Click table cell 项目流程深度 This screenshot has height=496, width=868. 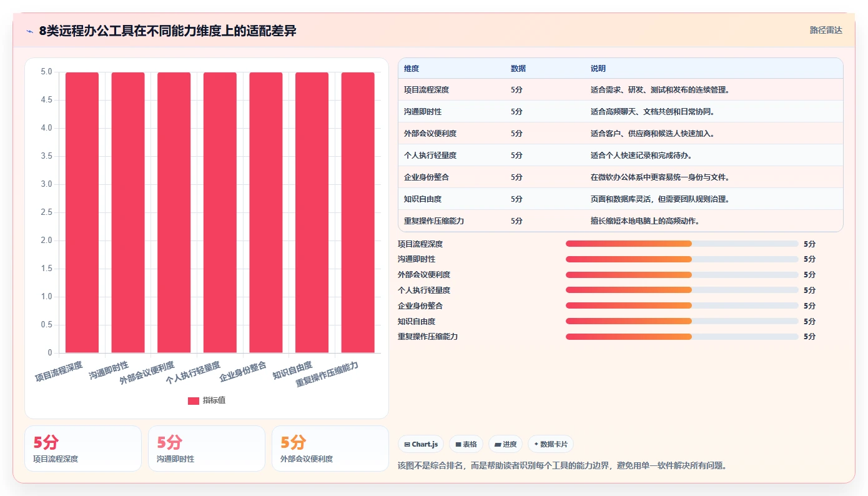click(427, 90)
